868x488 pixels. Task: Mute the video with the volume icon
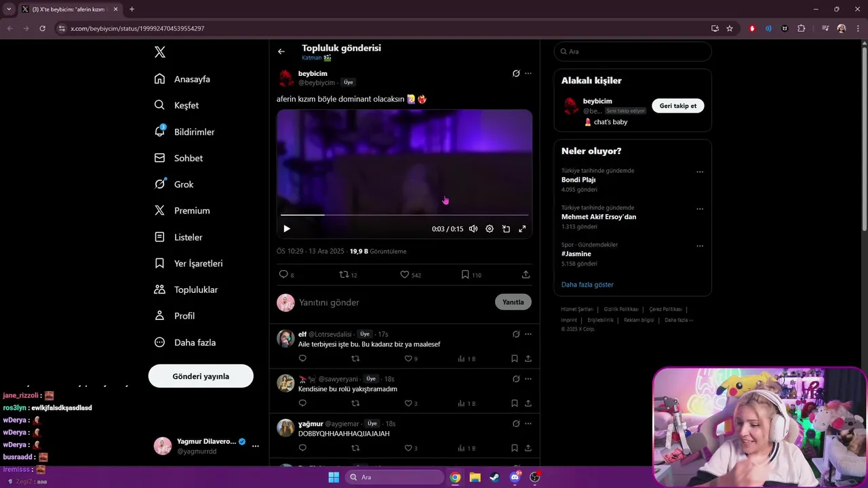473,229
